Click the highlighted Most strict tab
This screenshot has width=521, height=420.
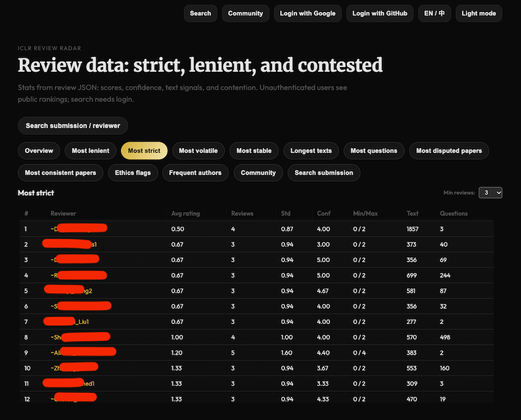click(x=144, y=151)
